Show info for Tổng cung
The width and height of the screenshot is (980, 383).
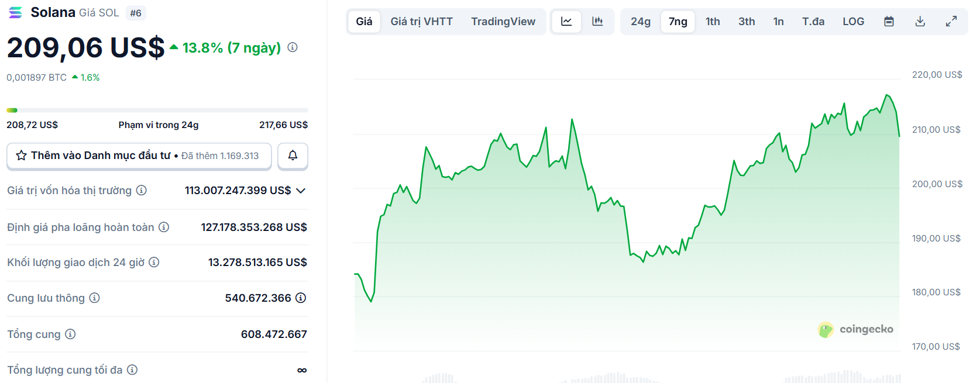70,334
